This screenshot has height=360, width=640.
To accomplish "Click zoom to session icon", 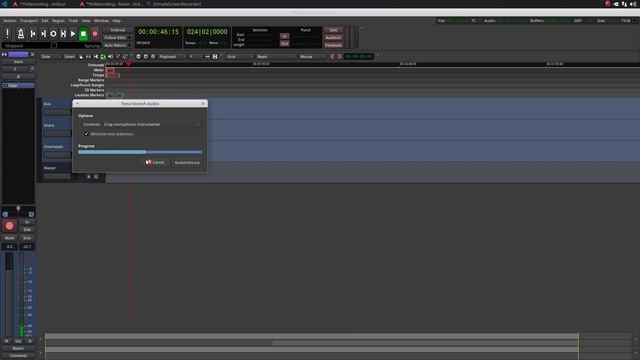I will 153,57.
